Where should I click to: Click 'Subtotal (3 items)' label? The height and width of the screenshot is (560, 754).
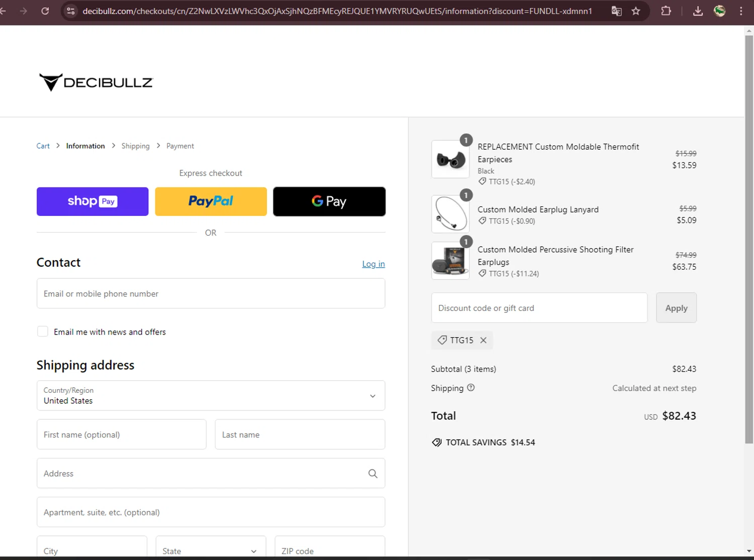coord(463,369)
